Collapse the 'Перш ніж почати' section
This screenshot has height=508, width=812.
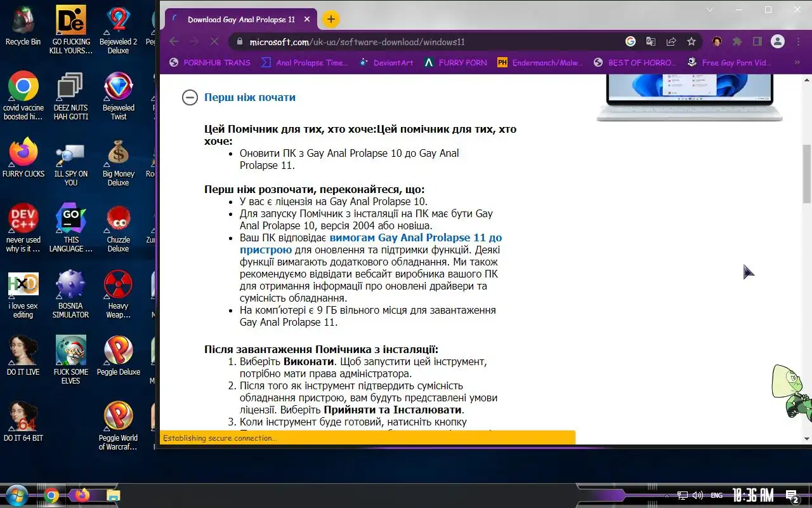190,97
